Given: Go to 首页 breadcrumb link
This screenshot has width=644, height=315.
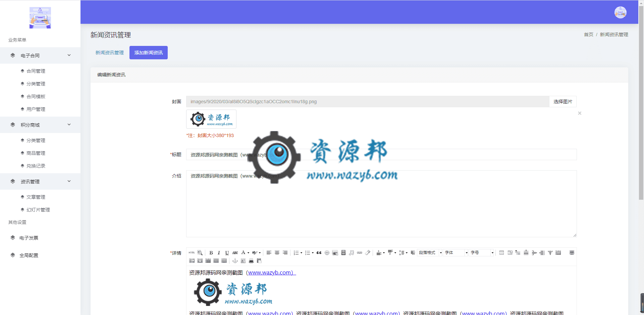Looking at the screenshot, I should (588, 35).
